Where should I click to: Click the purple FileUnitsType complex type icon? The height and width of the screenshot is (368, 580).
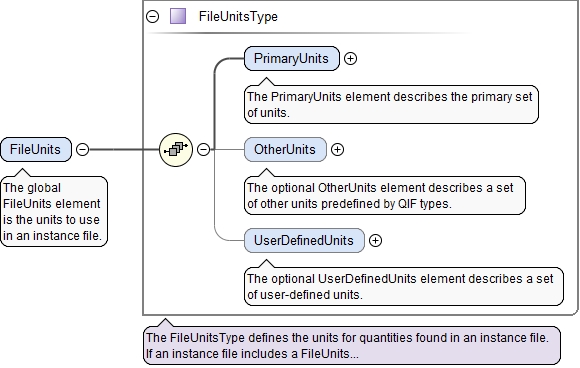click(178, 16)
